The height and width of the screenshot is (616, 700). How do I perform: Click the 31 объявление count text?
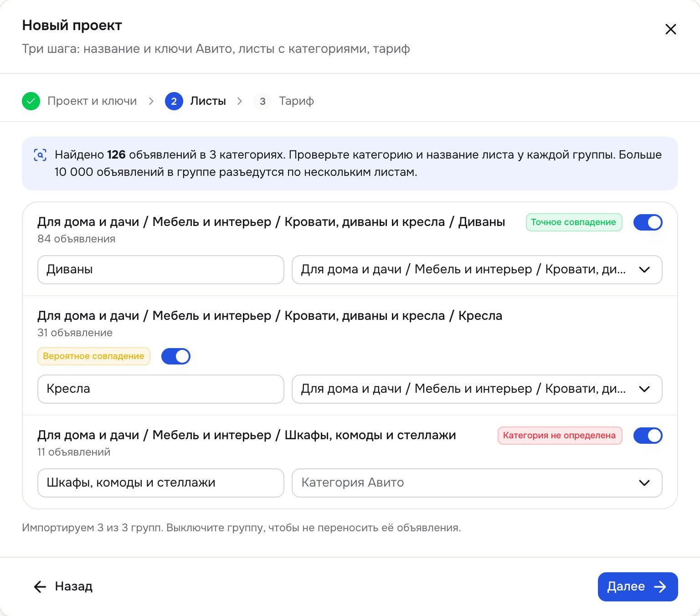pos(75,333)
